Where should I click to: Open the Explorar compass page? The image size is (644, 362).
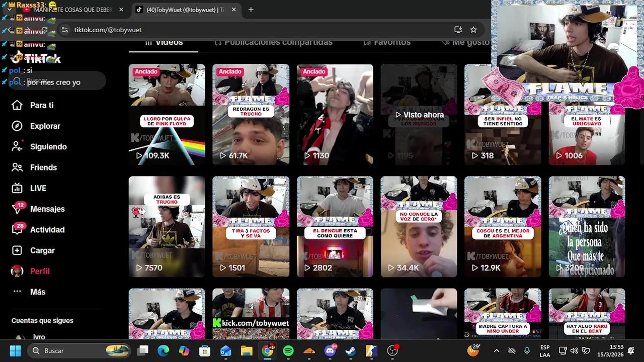[45, 126]
